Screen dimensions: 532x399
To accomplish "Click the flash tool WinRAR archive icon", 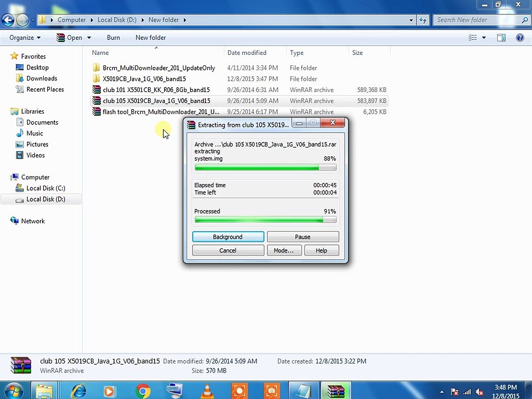I will click(96, 111).
